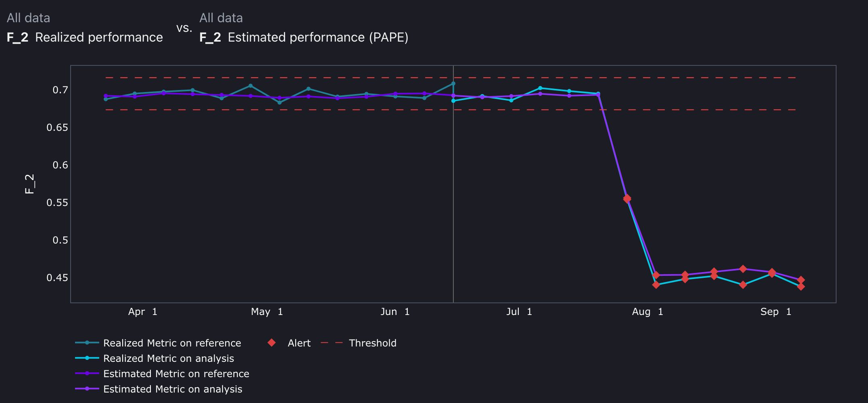This screenshot has width=868, height=403.
Task: Click the Realized Metric on analysis legend text
Action: coord(169,358)
